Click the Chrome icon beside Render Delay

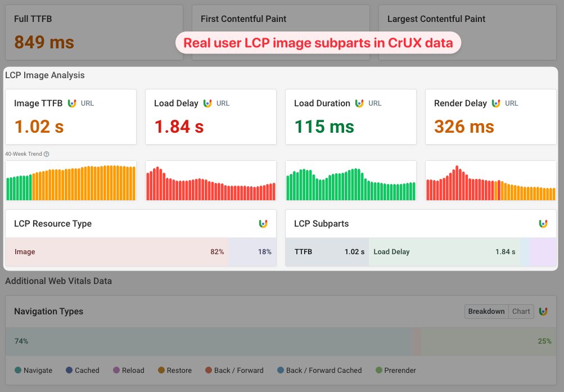tap(496, 103)
